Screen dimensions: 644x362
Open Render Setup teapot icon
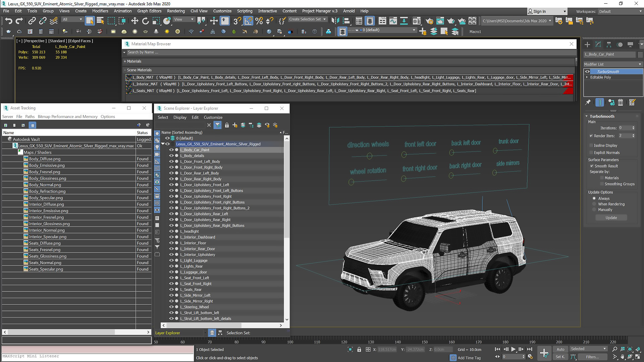click(x=429, y=21)
